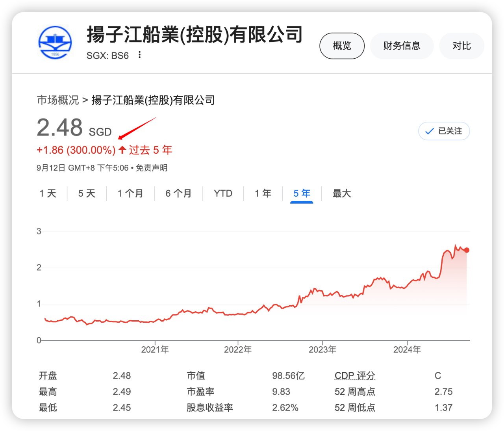The image size is (504, 431).
Task: Click the company name heading 揚子江船業(控股)有限公司
Action: (195, 35)
